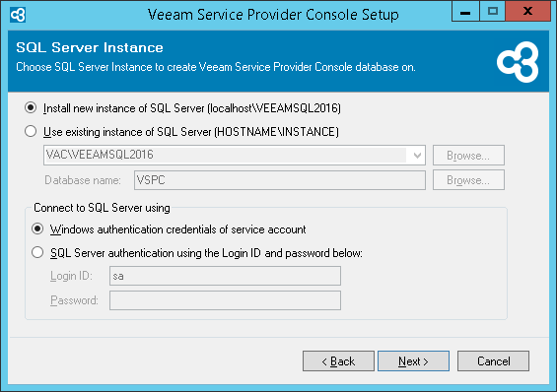Proceed with the Next button
The width and height of the screenshot is (557, 392).
(413, 361)
